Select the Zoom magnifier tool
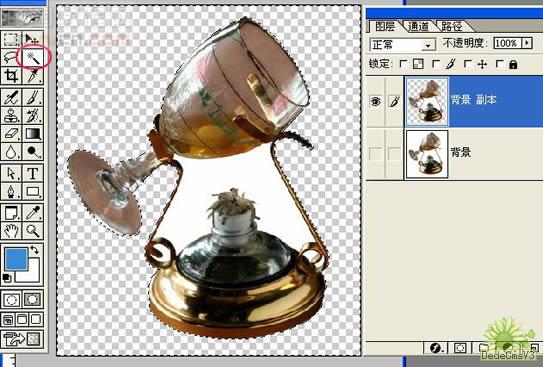Image resolution: width=543 pixels, height=367 pixels. point(33,231)
